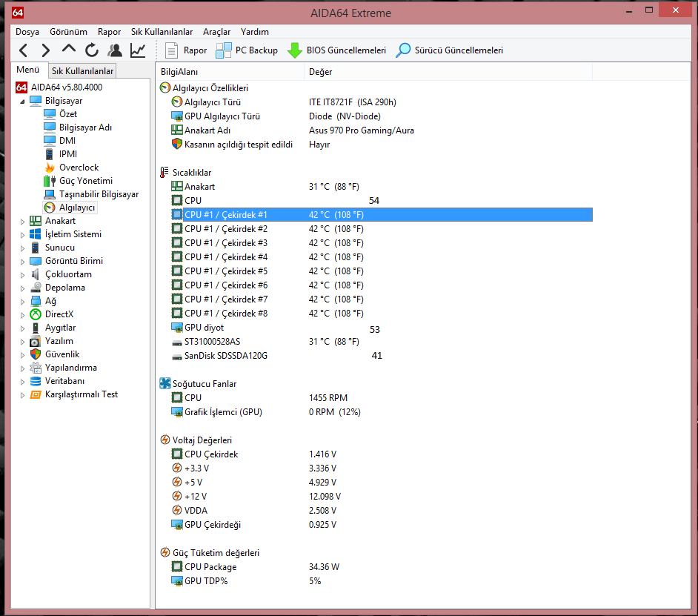Select the VDDA voltage row

coord(382,511)
